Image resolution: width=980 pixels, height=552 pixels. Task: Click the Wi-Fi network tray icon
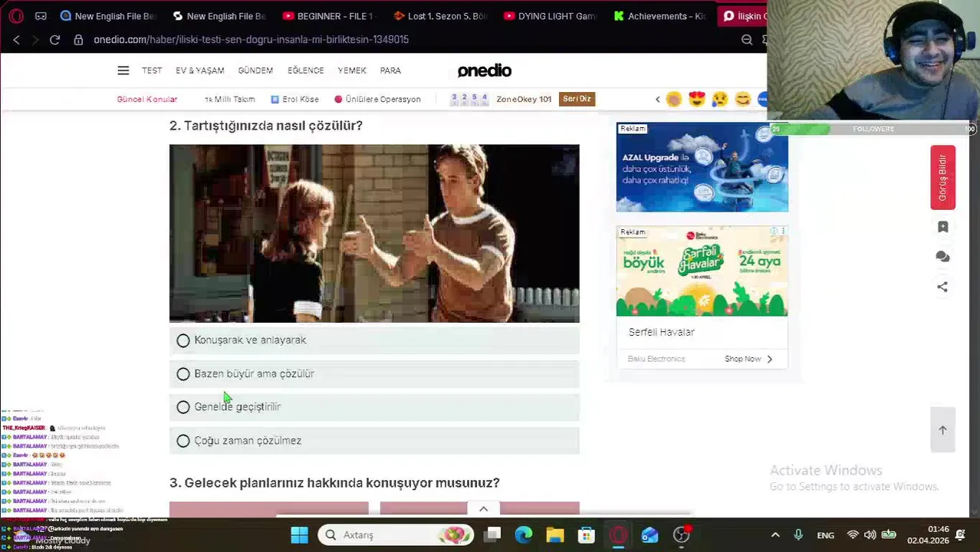click(852, 535)
